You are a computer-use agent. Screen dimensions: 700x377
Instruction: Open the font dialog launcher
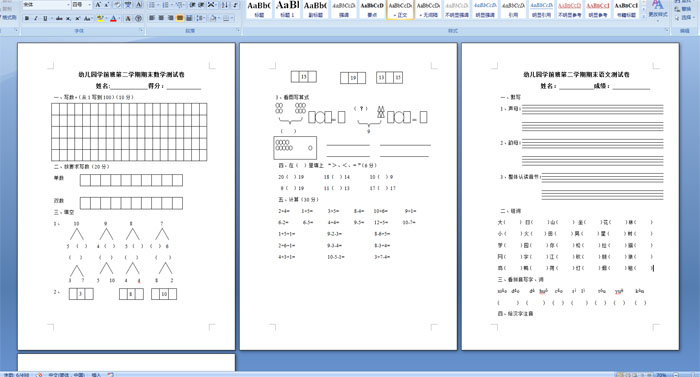point(142,30)
